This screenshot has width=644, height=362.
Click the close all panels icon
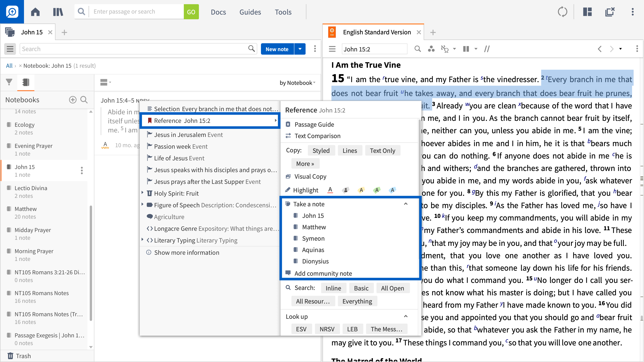610,12
